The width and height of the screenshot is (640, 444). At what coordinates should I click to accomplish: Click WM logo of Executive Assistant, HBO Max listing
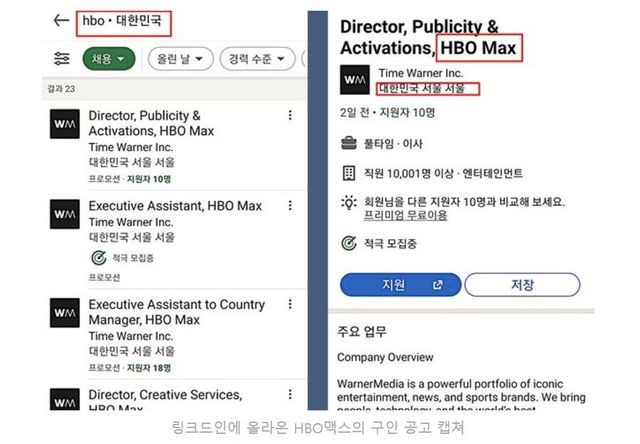click(x=65, y=214)
